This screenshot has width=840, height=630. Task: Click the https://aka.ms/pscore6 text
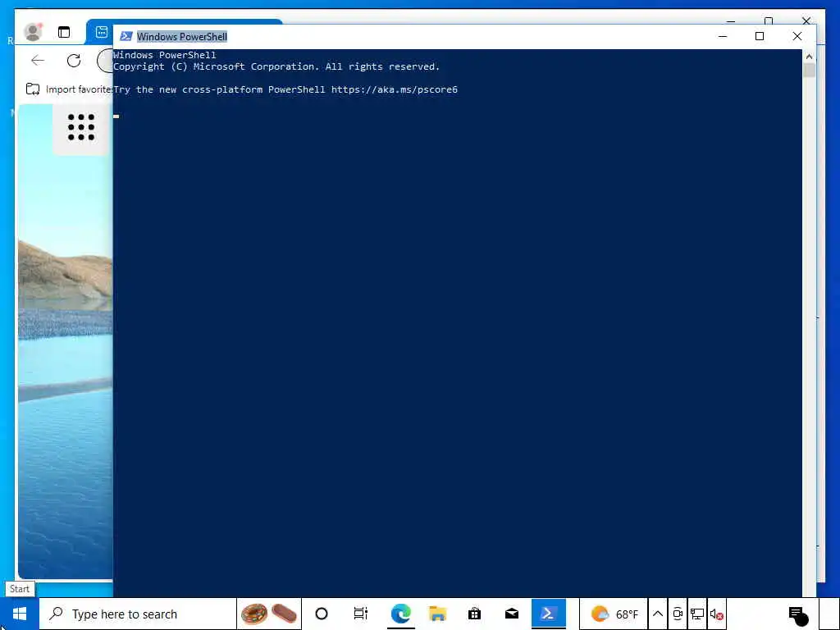pyautogui.click(x=395, y=89)
